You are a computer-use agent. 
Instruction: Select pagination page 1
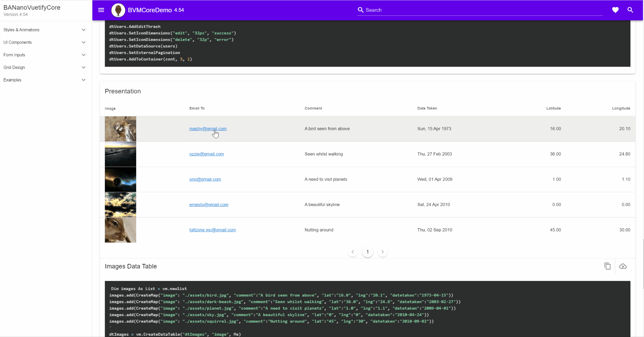[367, 252]
